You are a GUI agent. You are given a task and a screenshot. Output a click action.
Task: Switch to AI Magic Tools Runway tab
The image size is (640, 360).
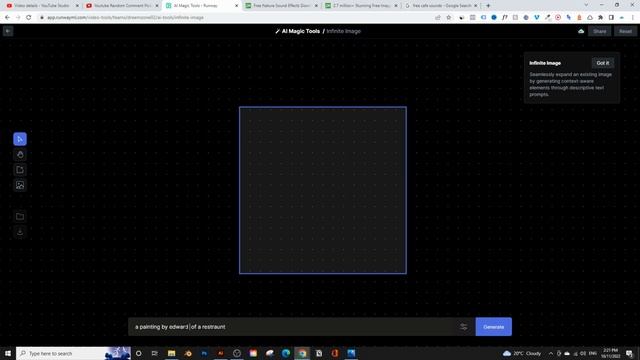201,6
